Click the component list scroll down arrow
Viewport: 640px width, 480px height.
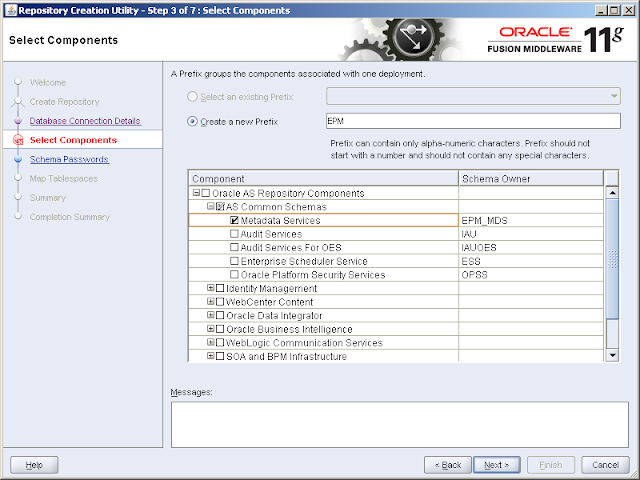tap(612, 355)
